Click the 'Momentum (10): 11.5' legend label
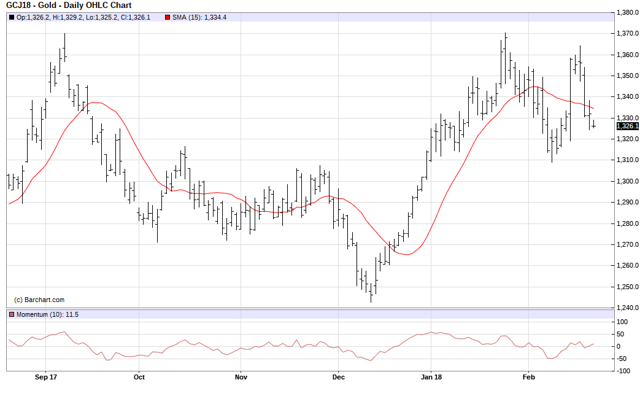This screenshot has width=640, height=396. 47,315
